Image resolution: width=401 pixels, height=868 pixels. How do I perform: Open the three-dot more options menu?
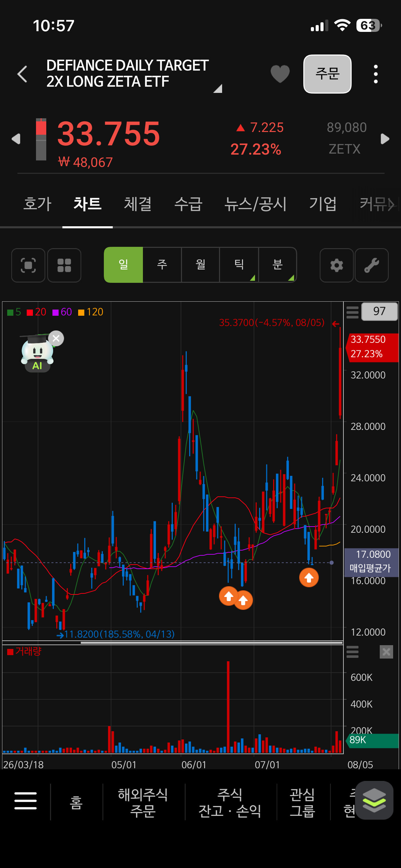tap(376, 74)
